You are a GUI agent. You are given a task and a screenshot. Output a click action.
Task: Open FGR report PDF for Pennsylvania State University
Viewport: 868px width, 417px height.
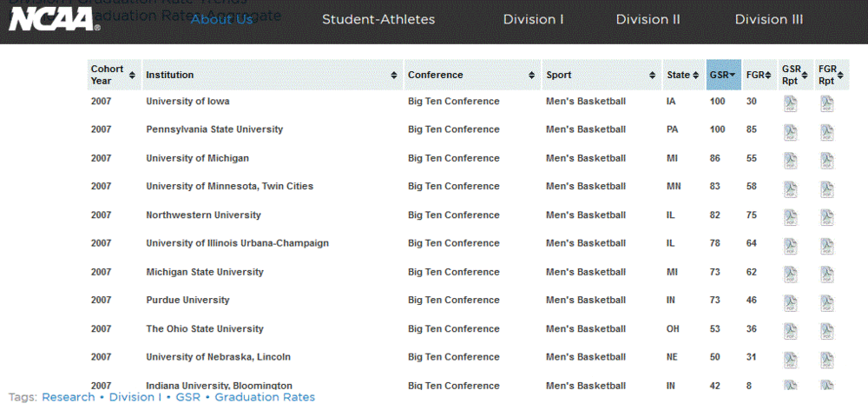(827, 132)
